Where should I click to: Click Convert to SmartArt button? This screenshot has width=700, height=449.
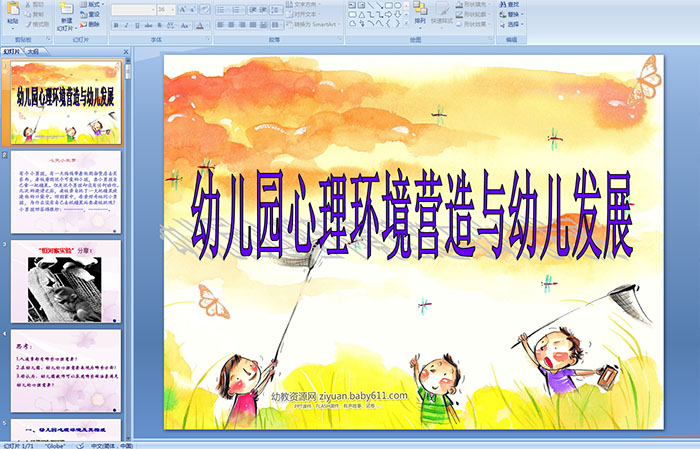pos(313,24)
